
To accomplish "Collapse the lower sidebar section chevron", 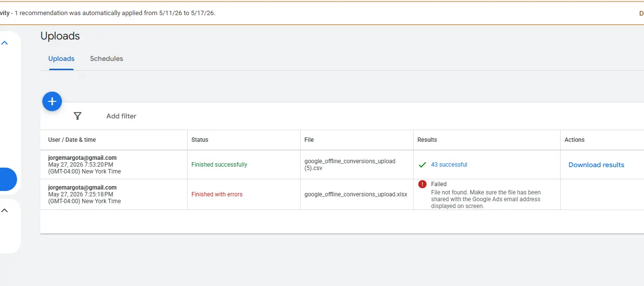I will pyautogui.click(x=4, y=210).
